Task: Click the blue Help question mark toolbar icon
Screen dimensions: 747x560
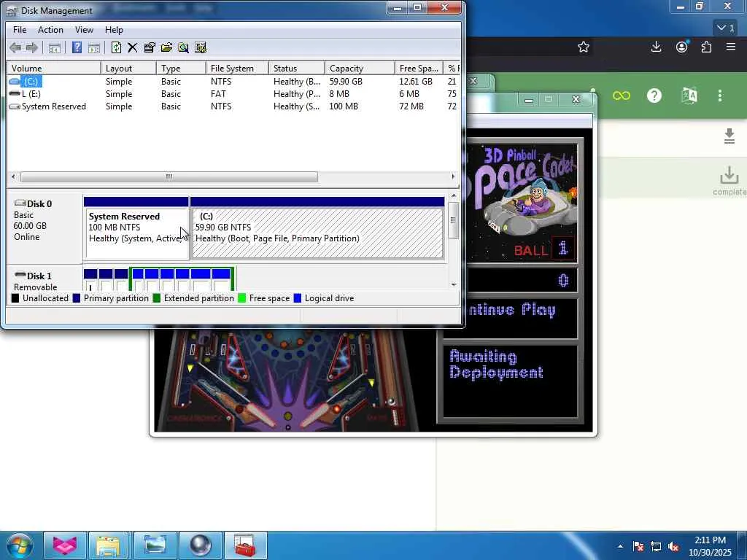Action: point(76,47)
